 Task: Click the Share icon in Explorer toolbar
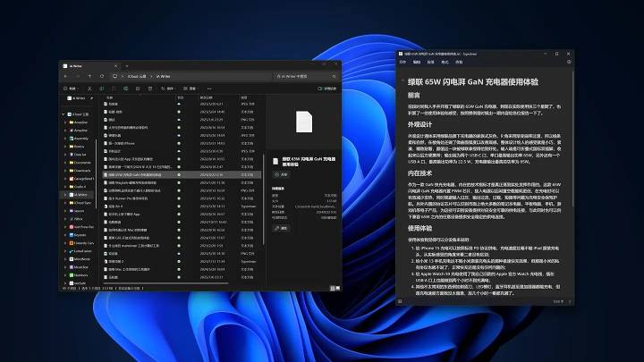pyautogui.click(x=138, y=88)
